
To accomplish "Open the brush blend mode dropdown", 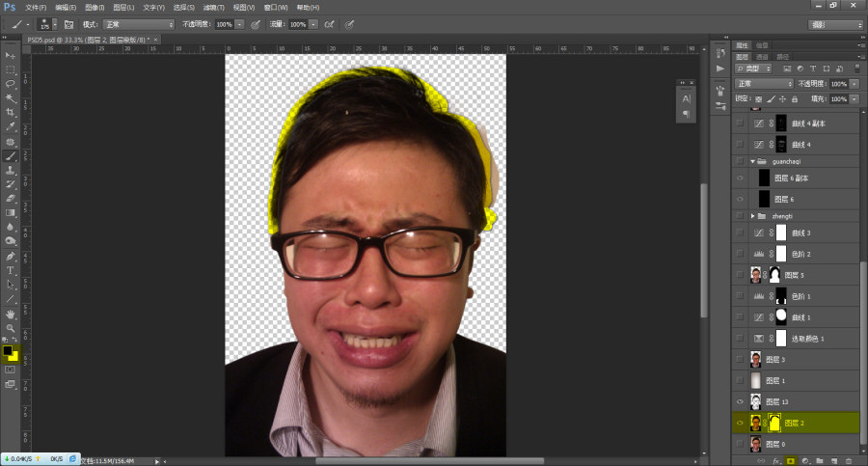I will click(138, 24).
